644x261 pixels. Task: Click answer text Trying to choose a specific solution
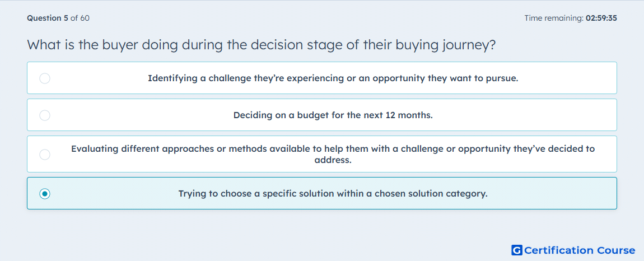click(x=333, y=193)
